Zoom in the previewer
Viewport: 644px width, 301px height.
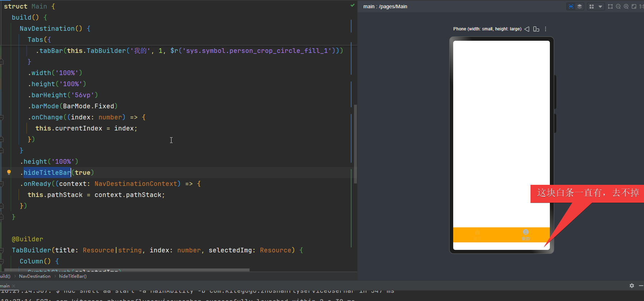pyautogui.click(x=626, y=6)
